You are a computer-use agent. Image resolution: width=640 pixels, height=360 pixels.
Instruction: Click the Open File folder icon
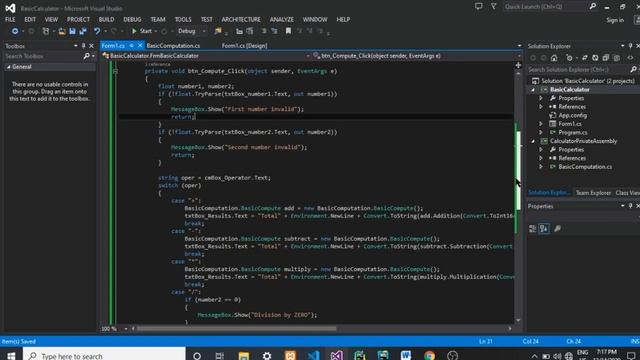(x=62, y=31)
